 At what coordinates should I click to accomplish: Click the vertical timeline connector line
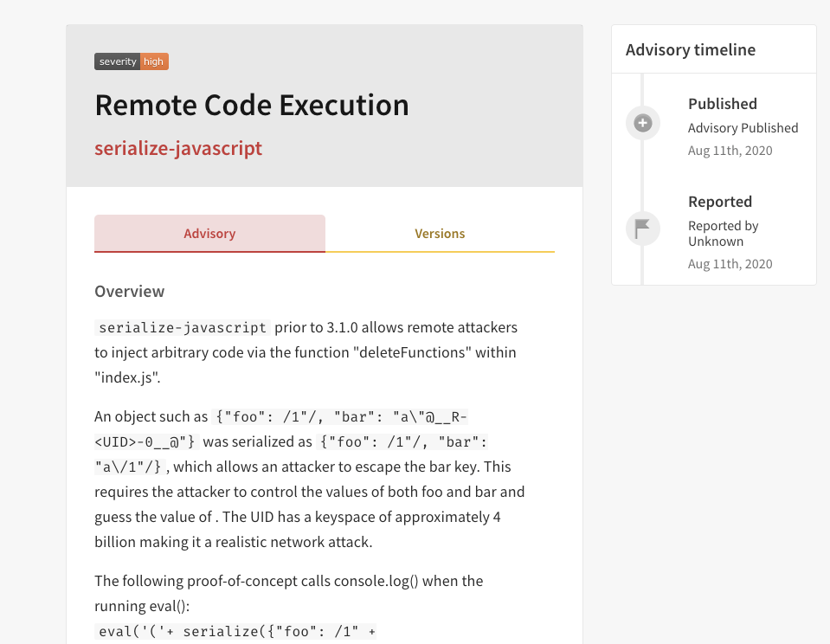tap(642, 173)
